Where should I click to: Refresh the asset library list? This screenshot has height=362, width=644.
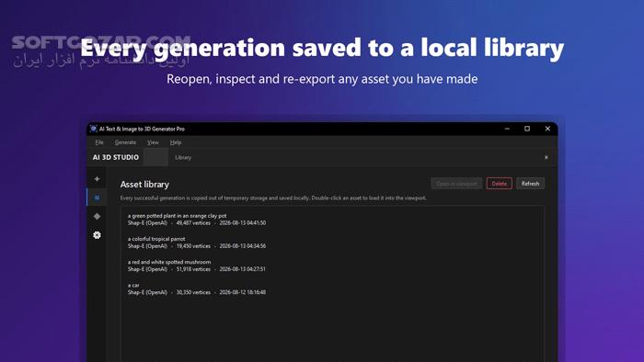(530, 184)
